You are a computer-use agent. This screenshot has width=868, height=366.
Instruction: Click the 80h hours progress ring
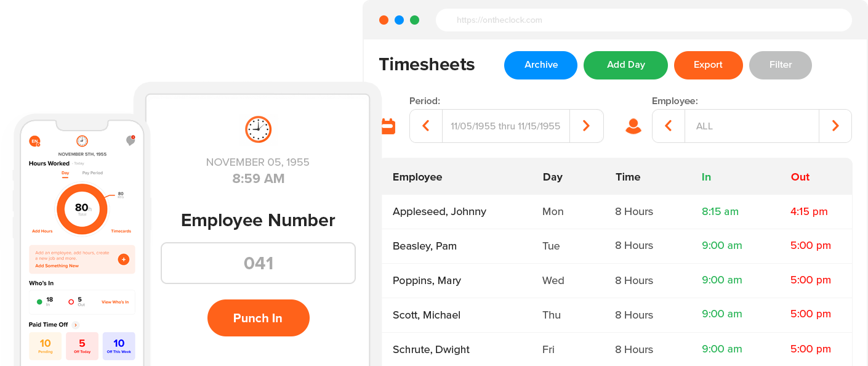click(82, 209)
